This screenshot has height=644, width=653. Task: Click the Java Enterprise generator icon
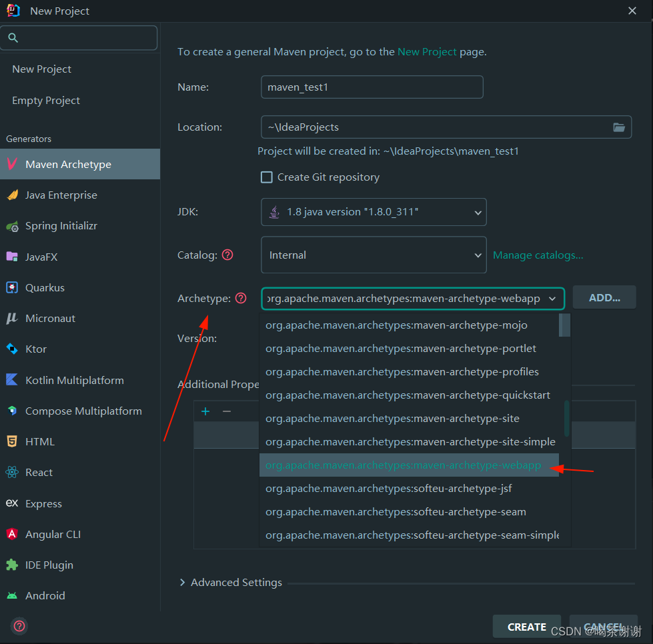tap(13, 195)
